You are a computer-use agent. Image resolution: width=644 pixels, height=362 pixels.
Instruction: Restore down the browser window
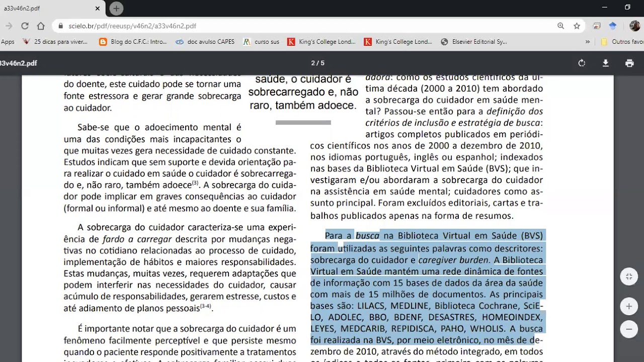(x=627, y=8)
